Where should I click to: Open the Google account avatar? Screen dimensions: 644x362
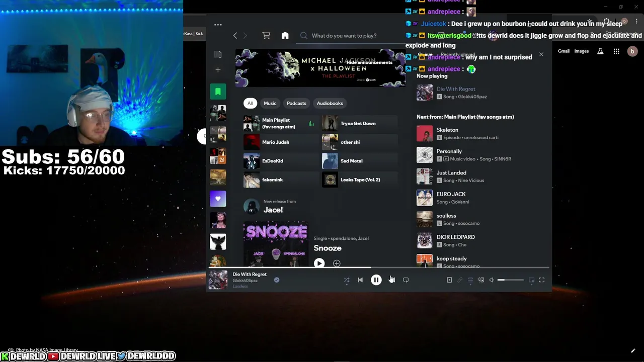[x=632, y=51]
